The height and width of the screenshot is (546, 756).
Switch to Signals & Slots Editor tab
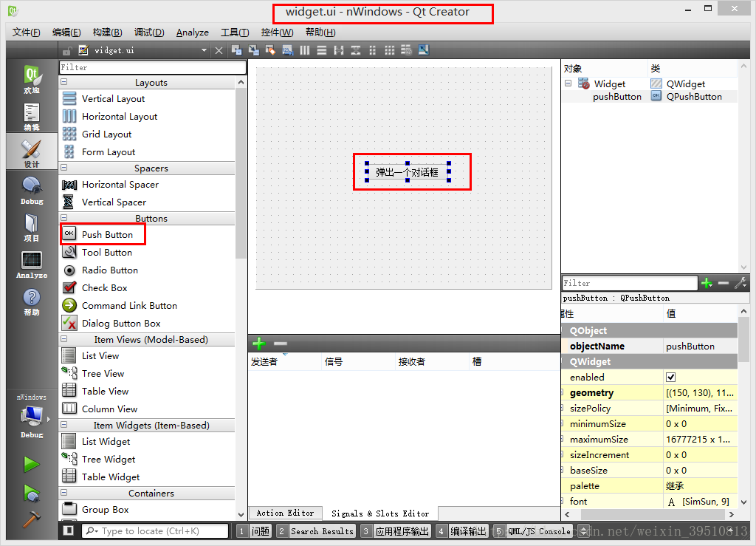click(380, 513)
